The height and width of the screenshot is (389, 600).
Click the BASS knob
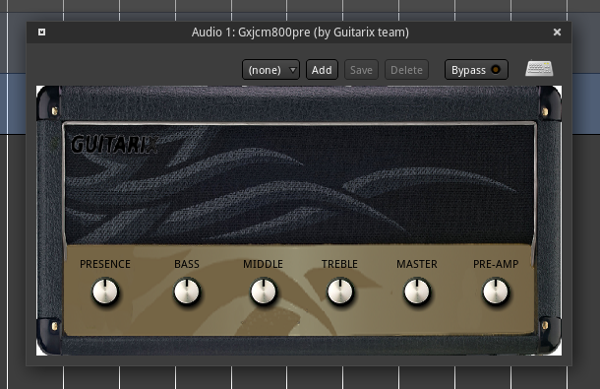[187, 291]
